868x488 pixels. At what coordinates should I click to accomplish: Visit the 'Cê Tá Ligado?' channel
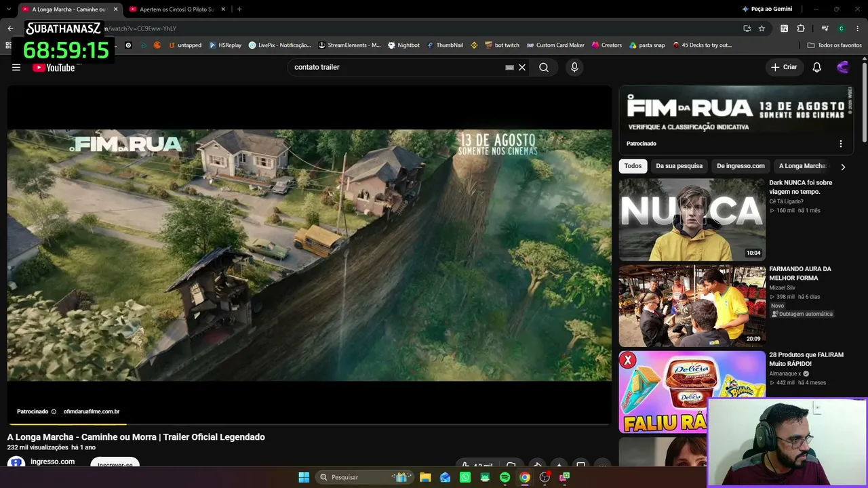786,201
